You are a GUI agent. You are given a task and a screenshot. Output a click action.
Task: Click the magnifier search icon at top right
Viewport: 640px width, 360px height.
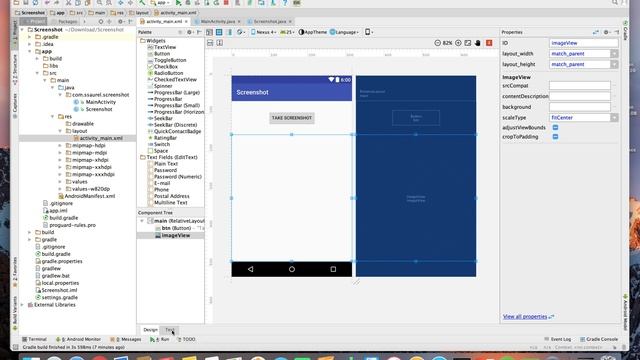615,3
